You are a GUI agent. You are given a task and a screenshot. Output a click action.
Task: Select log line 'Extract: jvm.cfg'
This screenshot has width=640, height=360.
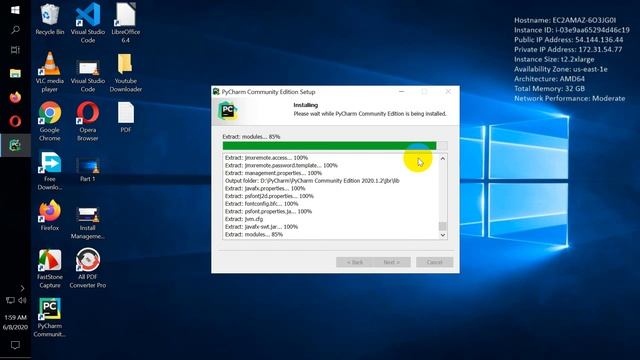[244, 219]
